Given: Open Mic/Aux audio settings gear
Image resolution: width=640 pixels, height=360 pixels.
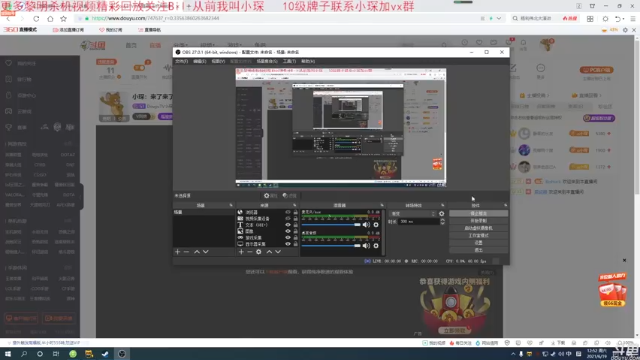Looking at the screenshot, I should tap(376, 224).
